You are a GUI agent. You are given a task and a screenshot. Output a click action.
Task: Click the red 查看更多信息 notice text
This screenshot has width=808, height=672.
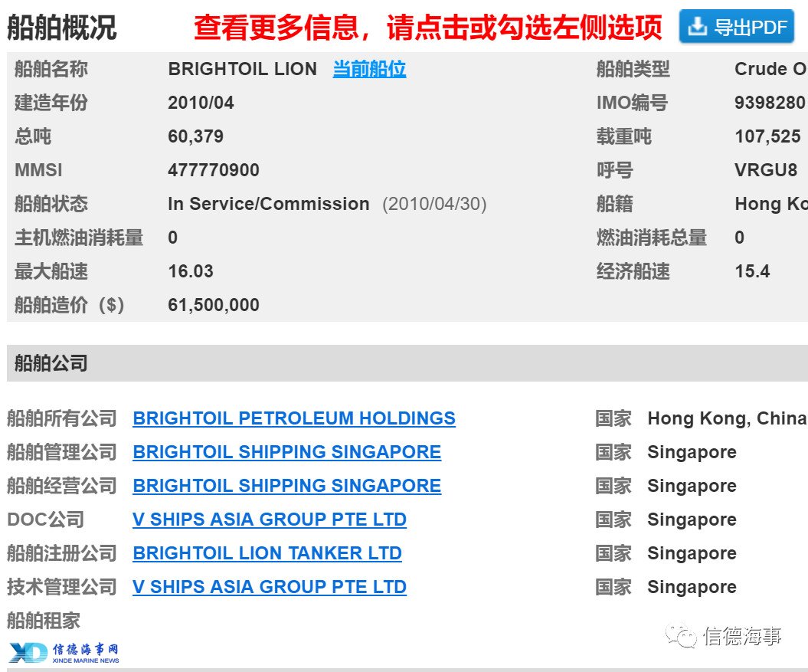click(427, 28)
